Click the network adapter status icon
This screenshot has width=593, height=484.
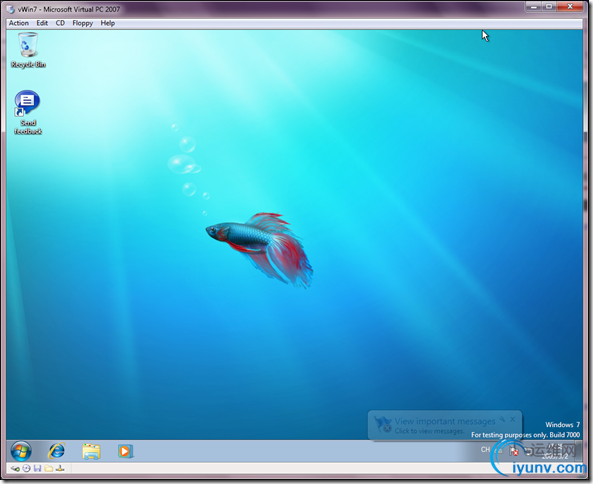[x=60, y=469]
